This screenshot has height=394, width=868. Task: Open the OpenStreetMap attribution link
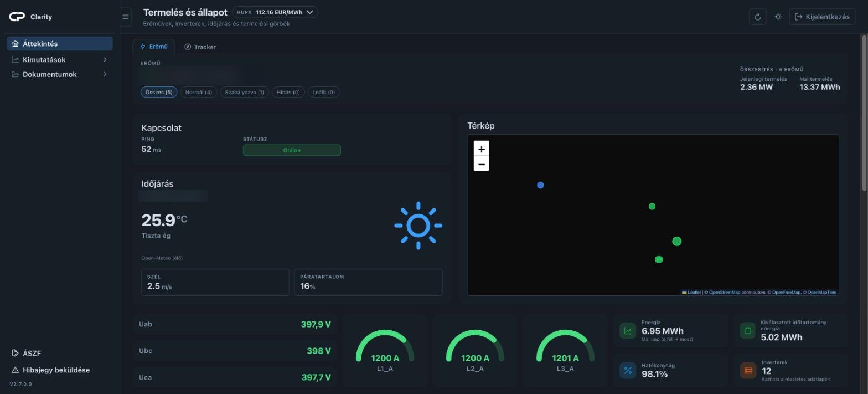point(725,293)
